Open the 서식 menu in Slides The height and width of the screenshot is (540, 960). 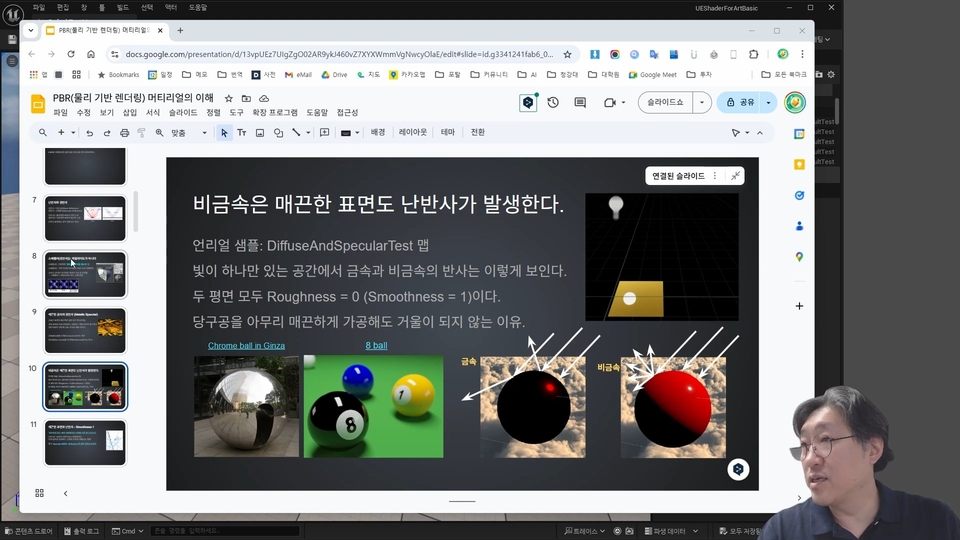[153, 113]
